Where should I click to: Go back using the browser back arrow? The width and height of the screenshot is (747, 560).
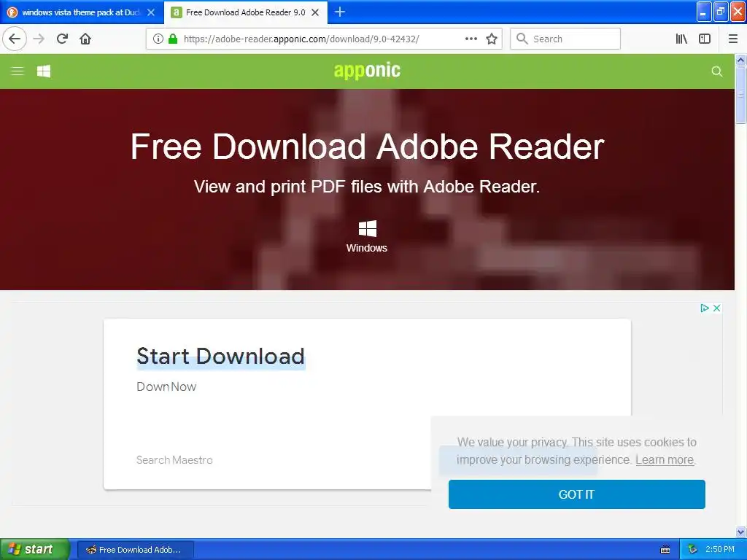click(15, 39)
